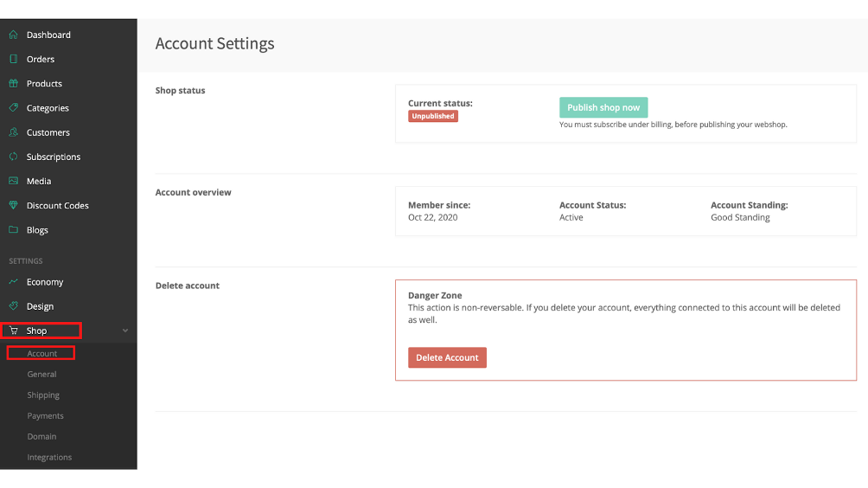
Task: Click the Blogs folder icon
Action: tap(13, 229)
